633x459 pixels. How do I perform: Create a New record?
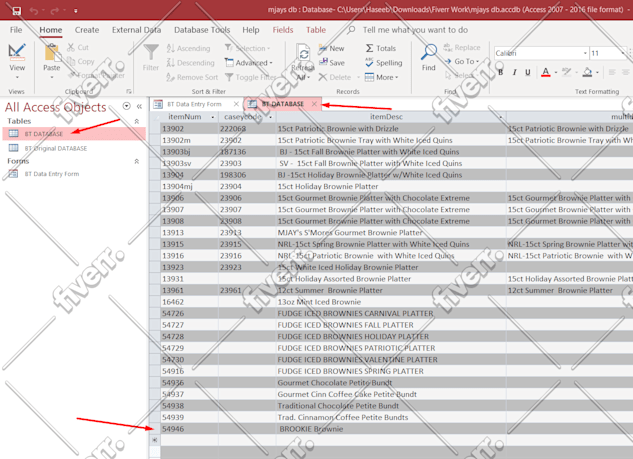click(331, 48)
